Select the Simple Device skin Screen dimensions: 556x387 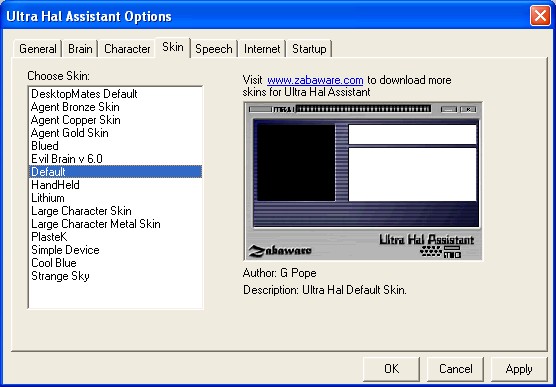115,250
